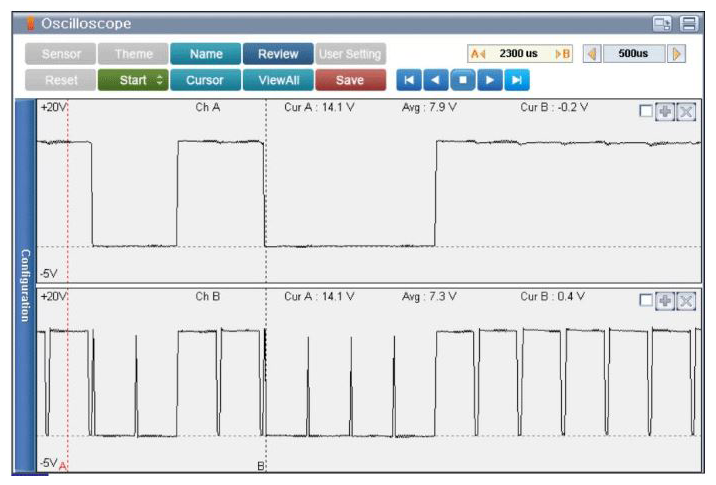The image size is (716, 485).
Task: Click the Theme button
Action: click(133, 54)
